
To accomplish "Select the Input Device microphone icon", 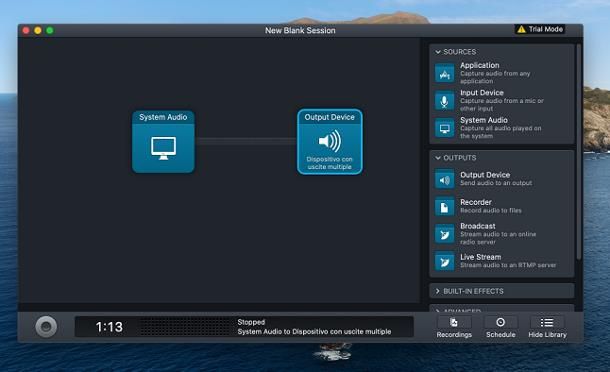I will (444, 101).
